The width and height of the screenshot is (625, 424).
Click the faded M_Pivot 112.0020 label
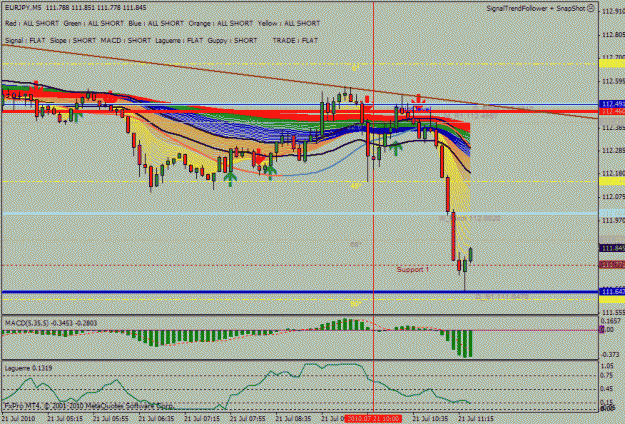pos(469,218)
